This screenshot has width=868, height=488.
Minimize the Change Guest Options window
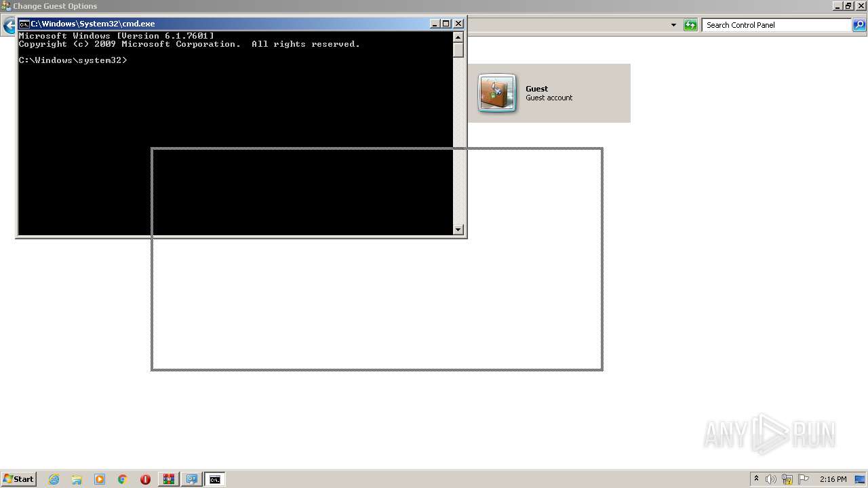pos(837,6)
